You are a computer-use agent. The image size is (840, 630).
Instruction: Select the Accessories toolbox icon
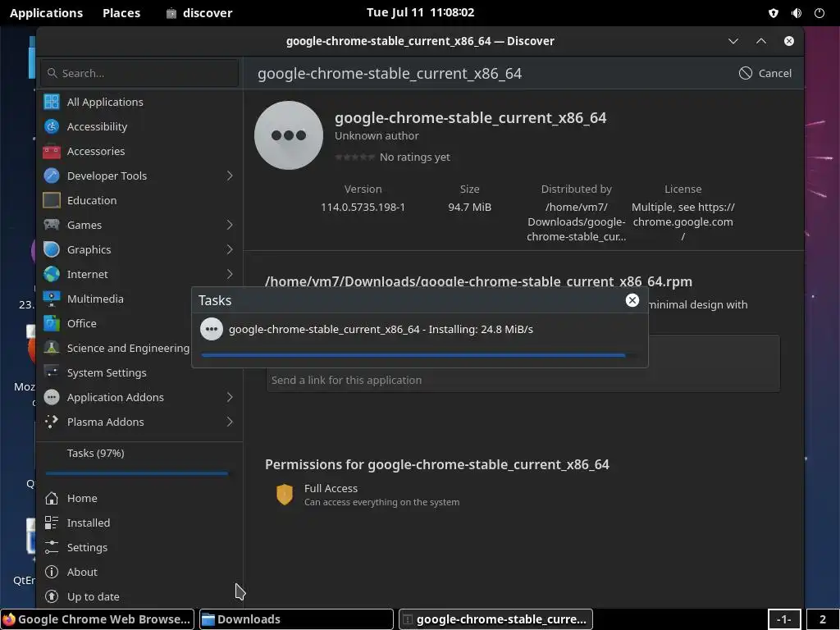point(52,151)
